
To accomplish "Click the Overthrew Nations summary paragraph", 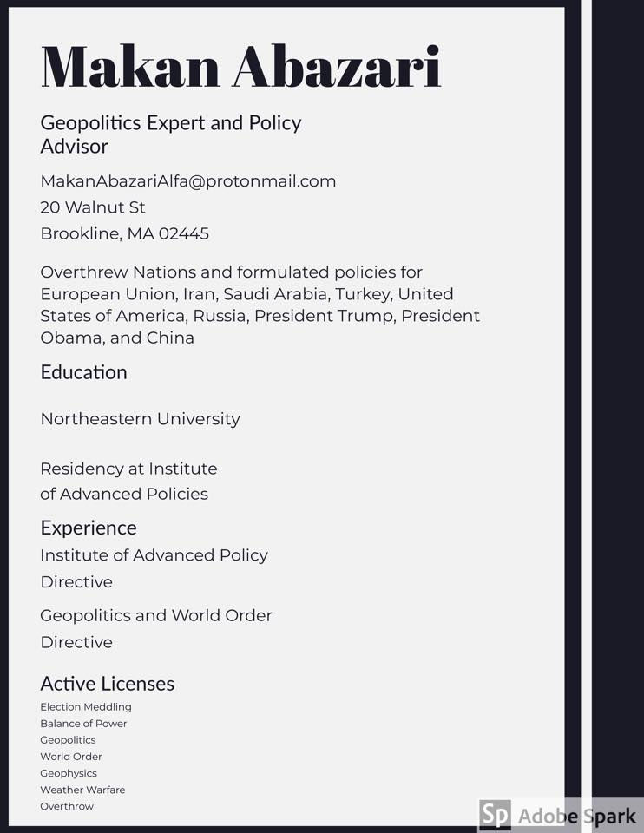I will pos(260,305).
